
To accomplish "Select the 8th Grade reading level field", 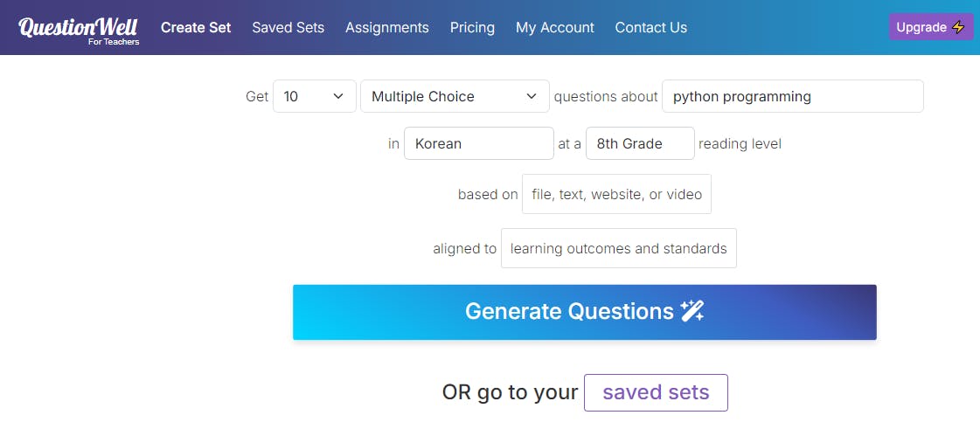I will pos(639,143).
